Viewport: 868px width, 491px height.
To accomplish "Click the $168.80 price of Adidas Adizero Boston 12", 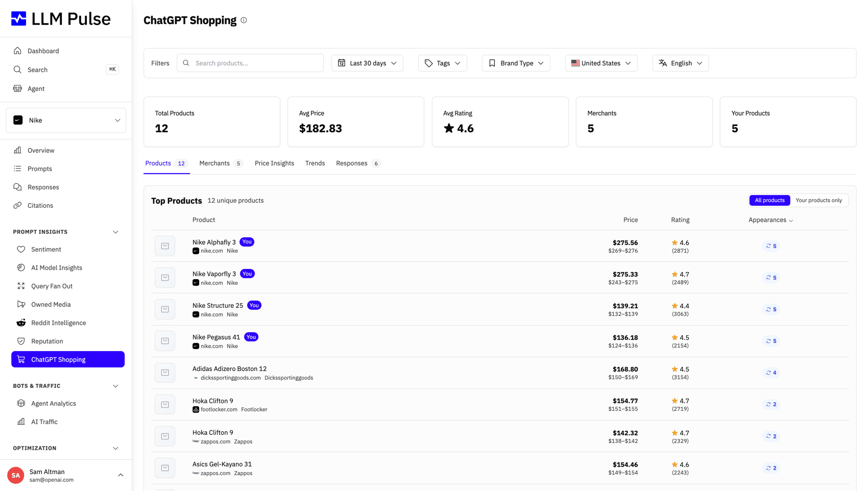I will point(625,370).
